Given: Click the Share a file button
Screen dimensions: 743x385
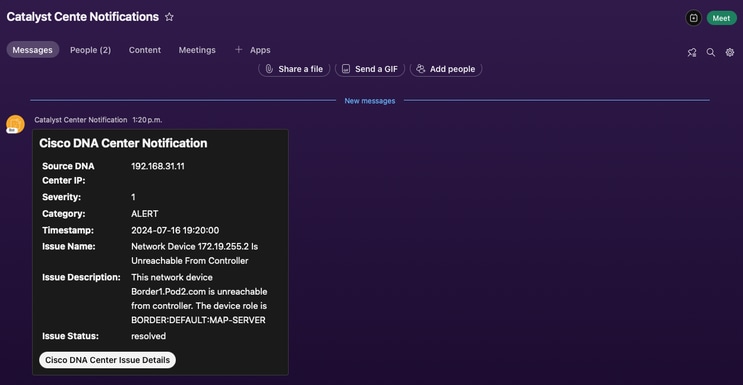Looking at the screenshot, I should [x=294, y=69].
